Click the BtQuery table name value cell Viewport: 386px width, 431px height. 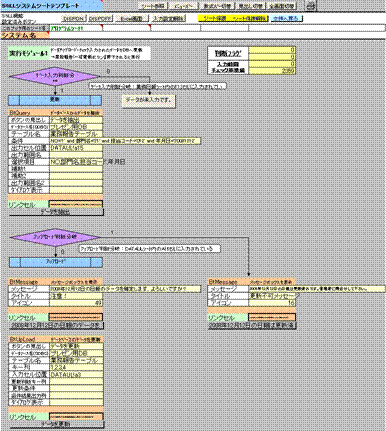pos(76,134)
